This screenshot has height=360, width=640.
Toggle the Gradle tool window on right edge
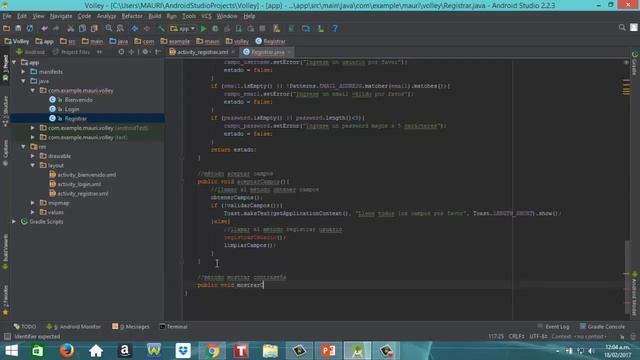(635, 63)
